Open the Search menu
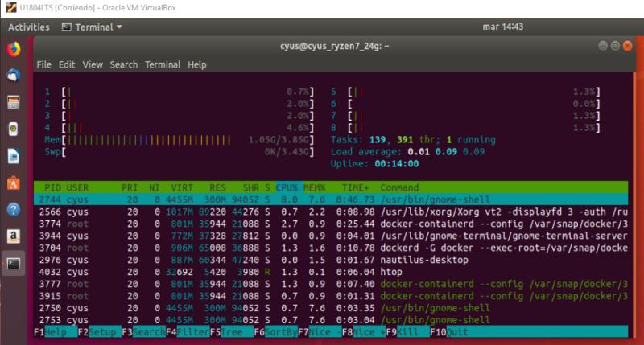The image size is (644, 345). coord(124,65)
